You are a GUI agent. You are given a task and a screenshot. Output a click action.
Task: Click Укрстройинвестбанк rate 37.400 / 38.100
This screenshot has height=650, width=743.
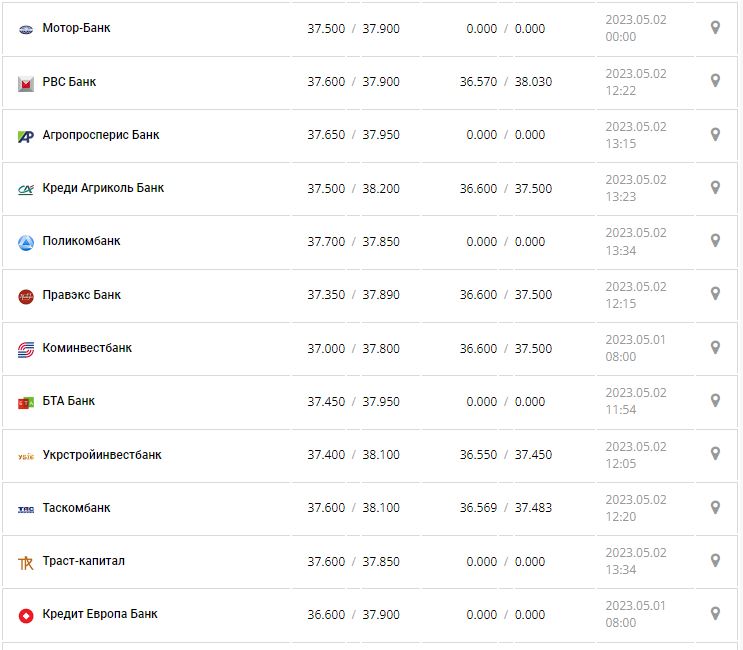click(353, 455)
